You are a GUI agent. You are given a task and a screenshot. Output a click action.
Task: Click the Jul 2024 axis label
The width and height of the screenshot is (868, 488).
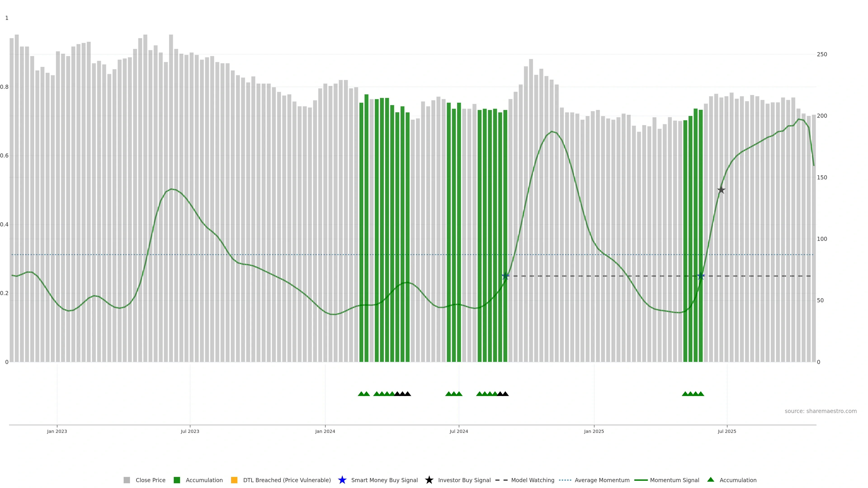coord(459,431)
